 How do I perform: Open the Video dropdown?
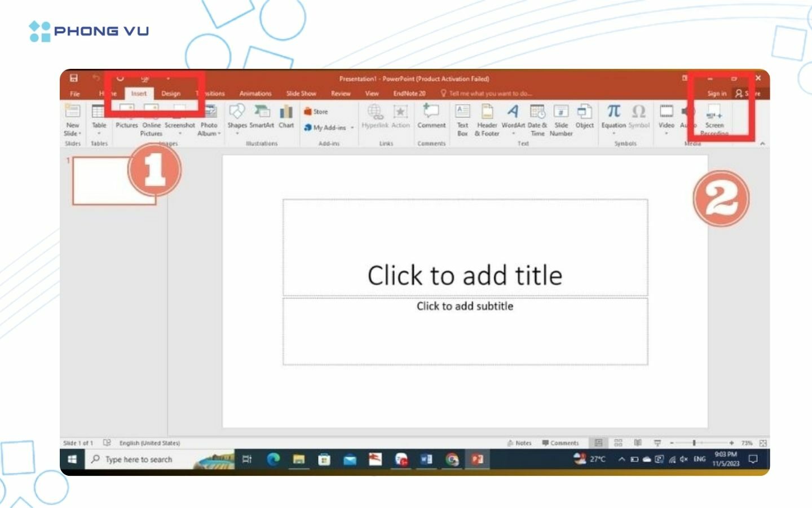(x=667, y=134)
